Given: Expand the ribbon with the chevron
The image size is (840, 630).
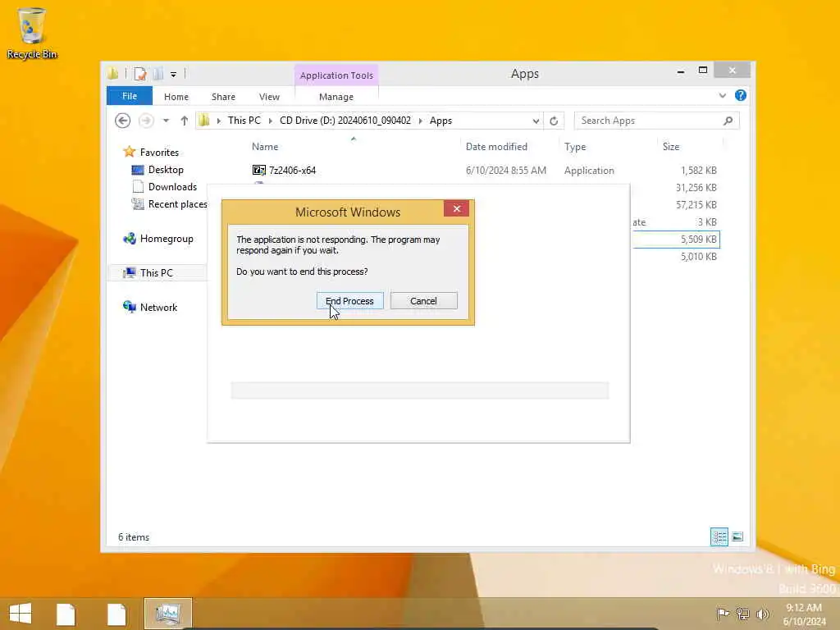Looking at the screenshot, I should tap(722, 95).
